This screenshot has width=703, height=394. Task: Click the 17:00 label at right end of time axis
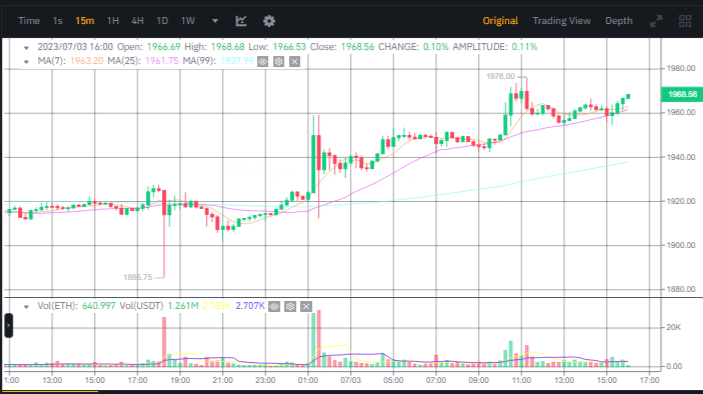pyautogui.click(x=649, y=381)
